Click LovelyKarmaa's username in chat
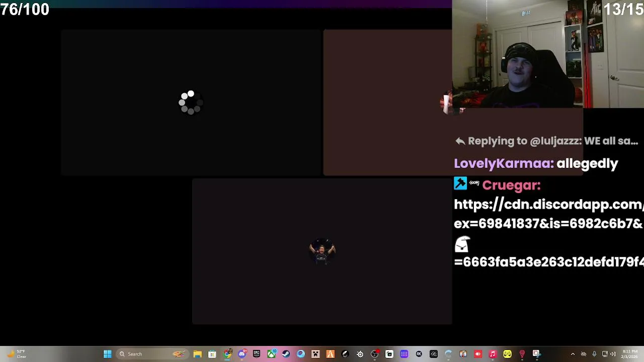The width and height of the screenshot is (644, 362). tap(504, 163)
